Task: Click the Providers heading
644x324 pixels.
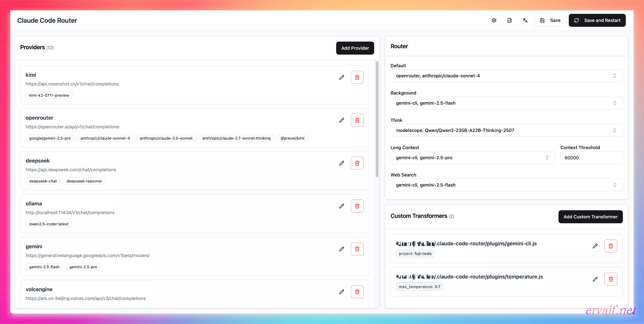Action: [33, 47]
